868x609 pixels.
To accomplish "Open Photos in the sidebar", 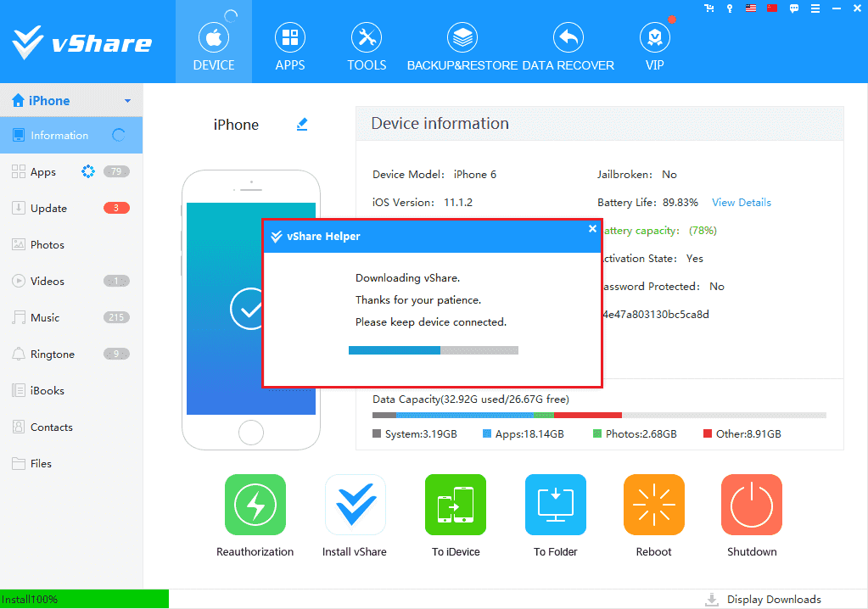I will click(x=71, y=244).
